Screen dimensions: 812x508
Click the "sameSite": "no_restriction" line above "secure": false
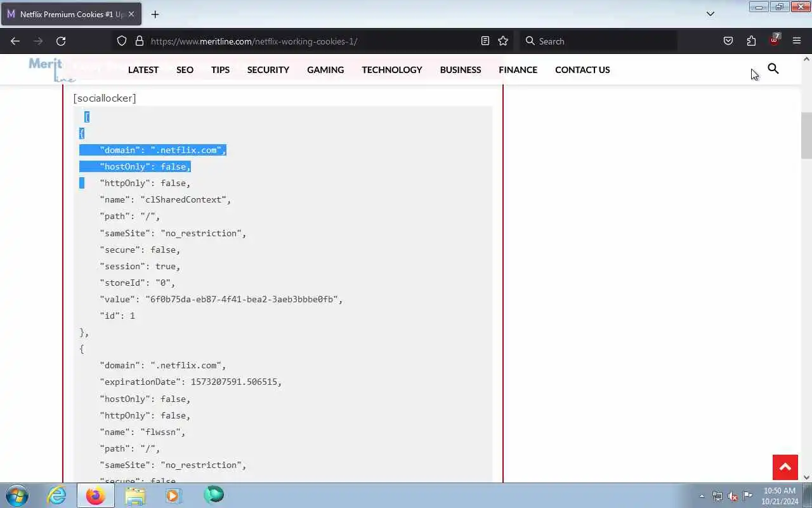173,233
